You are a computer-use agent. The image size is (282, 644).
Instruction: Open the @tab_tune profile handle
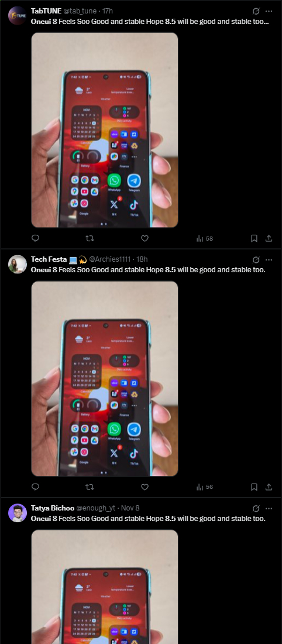[x=80, y=11]
